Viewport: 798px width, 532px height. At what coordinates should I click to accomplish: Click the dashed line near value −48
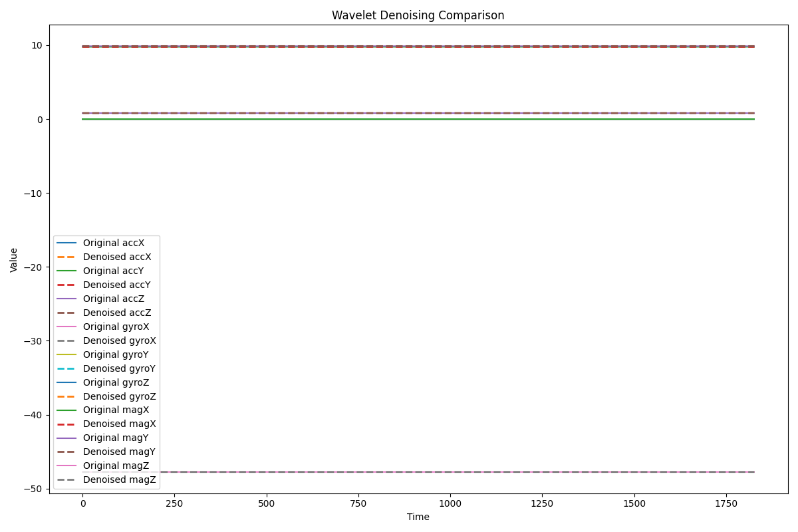[465, 472]
